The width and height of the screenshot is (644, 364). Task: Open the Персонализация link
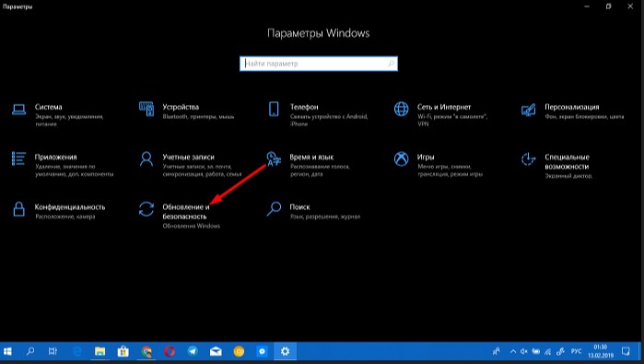pos(572,107)
